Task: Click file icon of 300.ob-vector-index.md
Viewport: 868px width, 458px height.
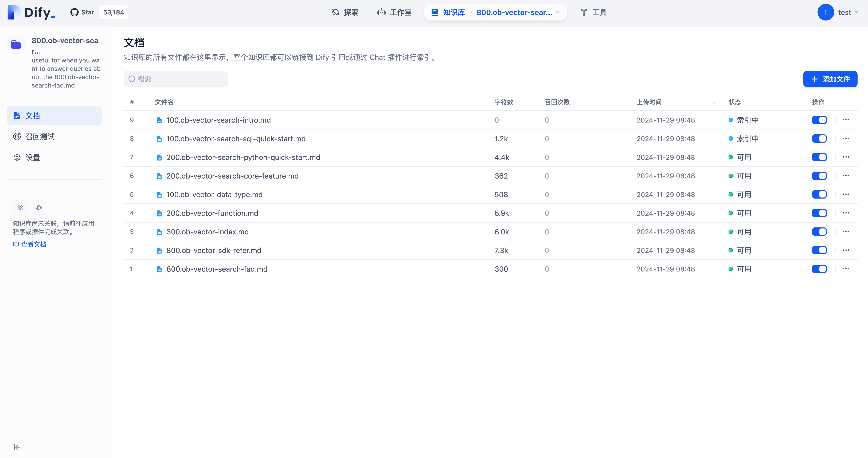Action: tap(159, 232)
